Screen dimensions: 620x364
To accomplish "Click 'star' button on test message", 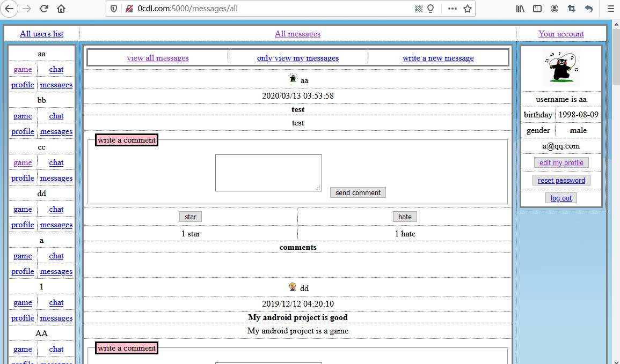I will (191, 217).
